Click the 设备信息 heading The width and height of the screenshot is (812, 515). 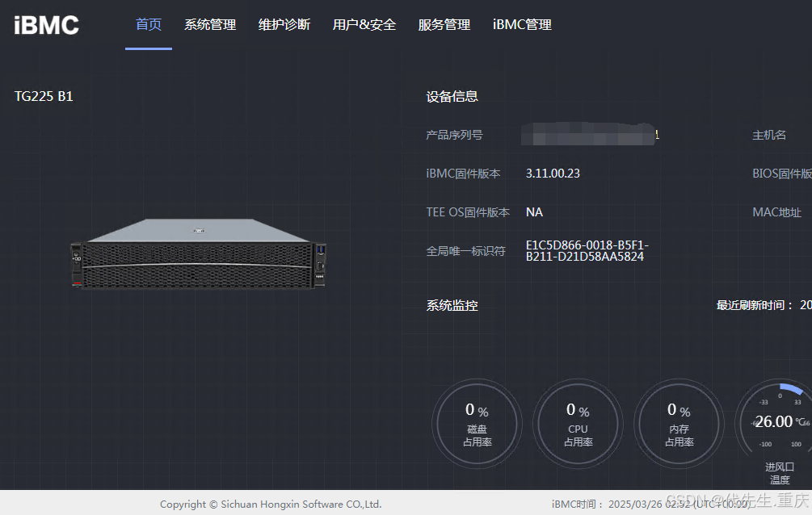pyautogui.click(x=452, y=96)
